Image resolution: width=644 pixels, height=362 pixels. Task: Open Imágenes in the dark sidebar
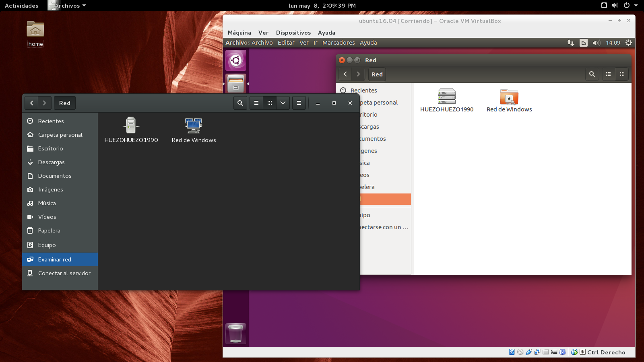pyautogui.click(x=60, y=189)
